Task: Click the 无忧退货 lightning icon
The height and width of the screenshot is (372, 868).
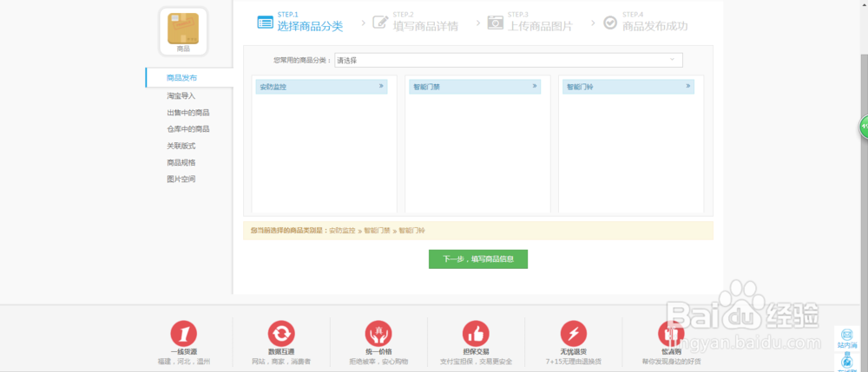Action: 574,334
